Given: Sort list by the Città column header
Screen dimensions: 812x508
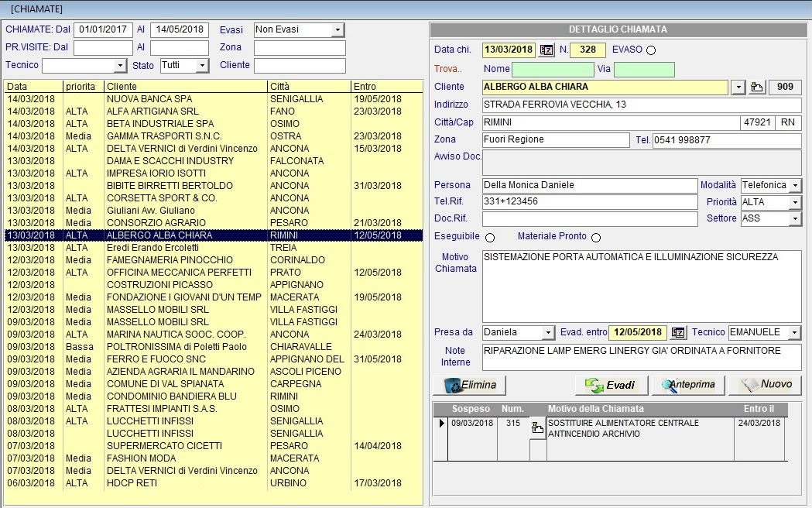Looking at the screenshot, I should tap(309, 87).
